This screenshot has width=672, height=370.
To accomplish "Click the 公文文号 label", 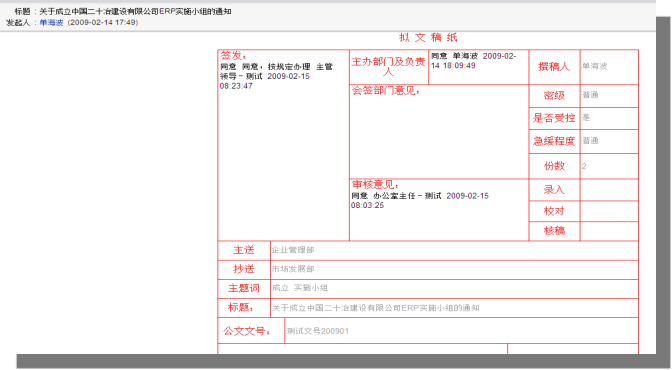I will tap(247, 331).
